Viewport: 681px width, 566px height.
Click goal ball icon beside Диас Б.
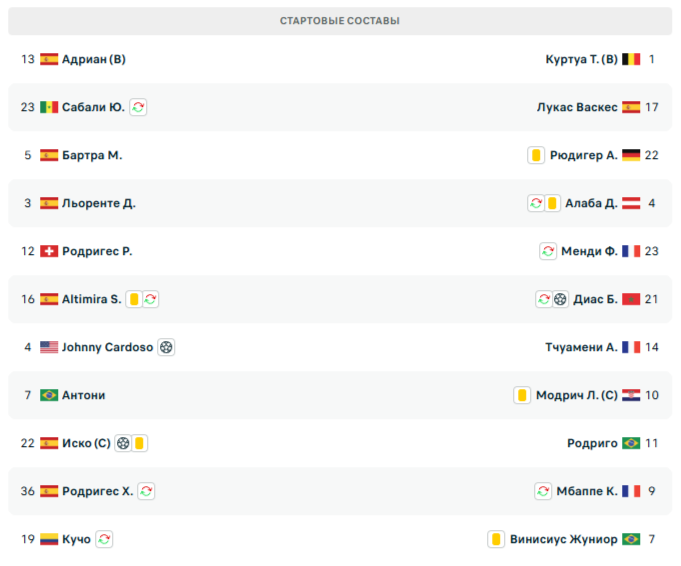coord(560,299)
